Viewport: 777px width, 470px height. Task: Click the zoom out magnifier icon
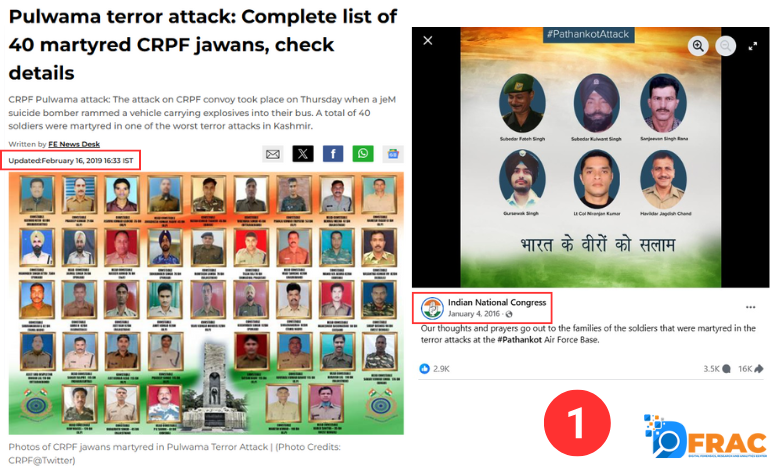(725, 46)
